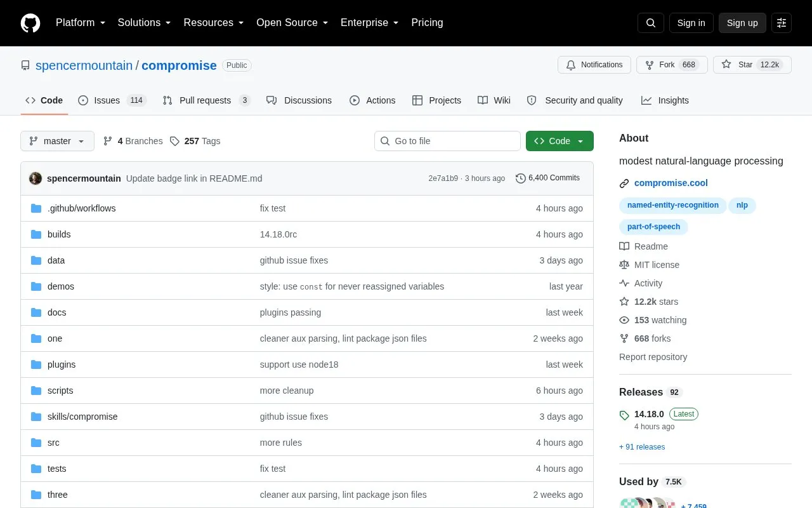This screenshot has height=508, width=812.
Task: Open the compromise.cool website link
Action: [671, 183]
